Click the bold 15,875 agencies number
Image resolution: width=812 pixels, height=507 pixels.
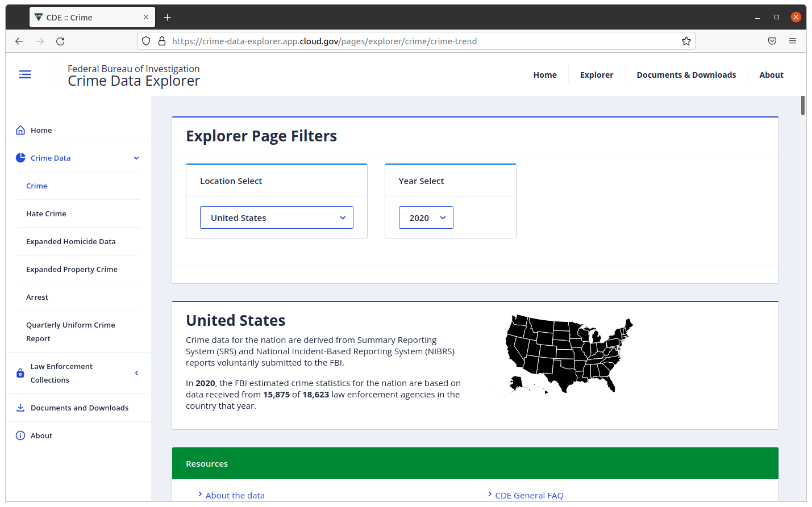(x=276, y=395)
